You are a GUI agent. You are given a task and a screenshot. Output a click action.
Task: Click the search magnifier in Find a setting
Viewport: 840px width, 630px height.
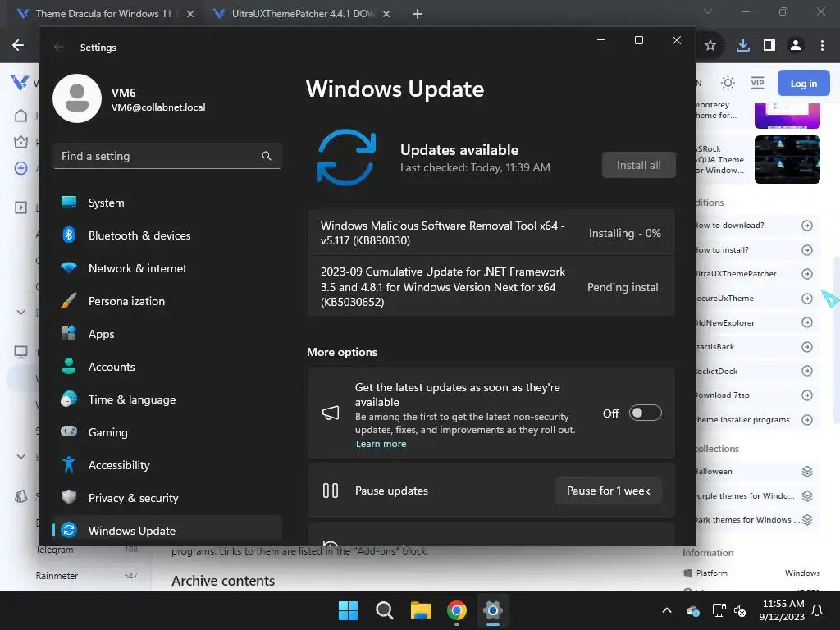(267, 156)
